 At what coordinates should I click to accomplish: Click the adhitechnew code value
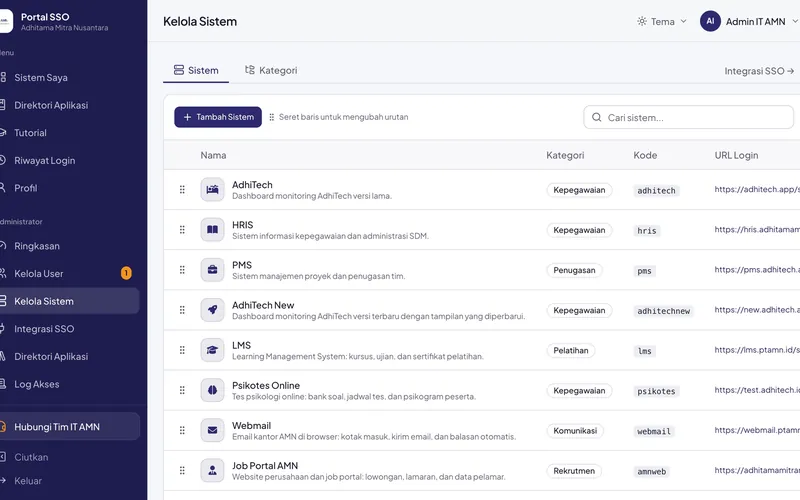(663, 311)
